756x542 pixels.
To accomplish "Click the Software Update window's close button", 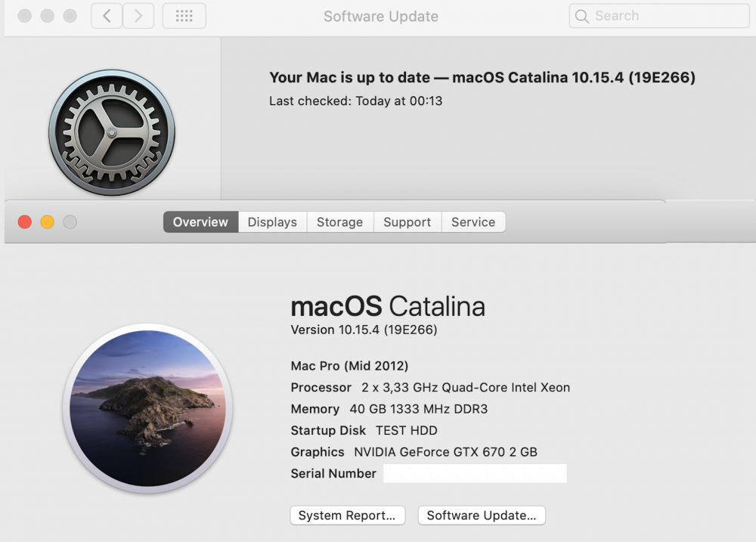I will (x=25, y=16).
